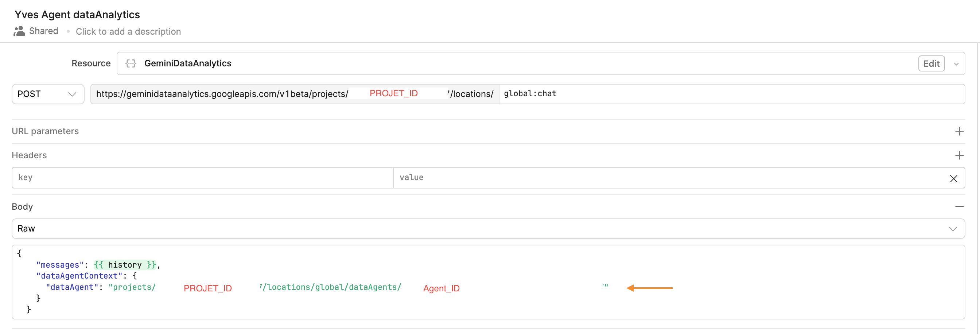Click the URL parameters section label

point(45,131)
